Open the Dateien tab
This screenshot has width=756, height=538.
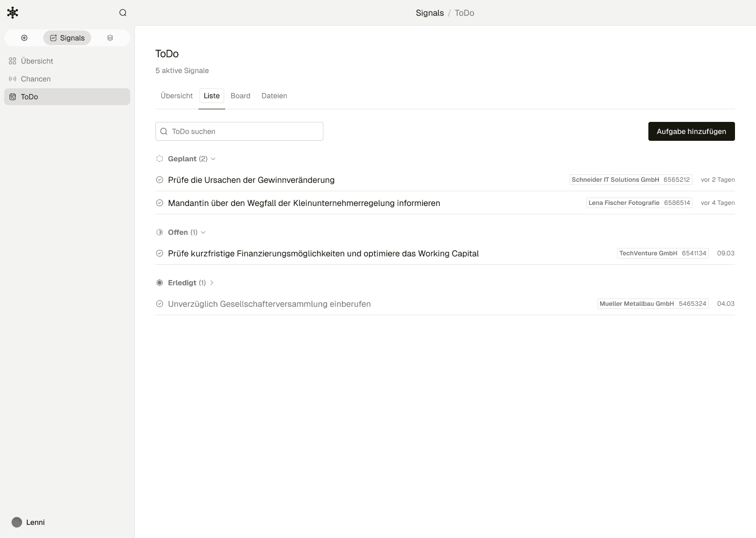point(274,96)
